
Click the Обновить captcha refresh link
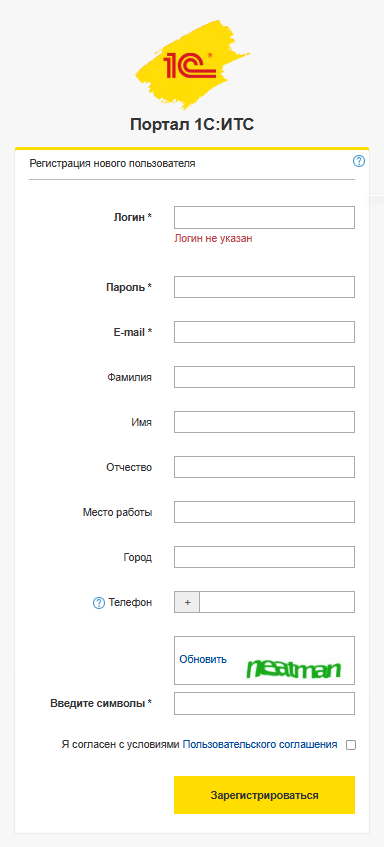click(203, 659)
